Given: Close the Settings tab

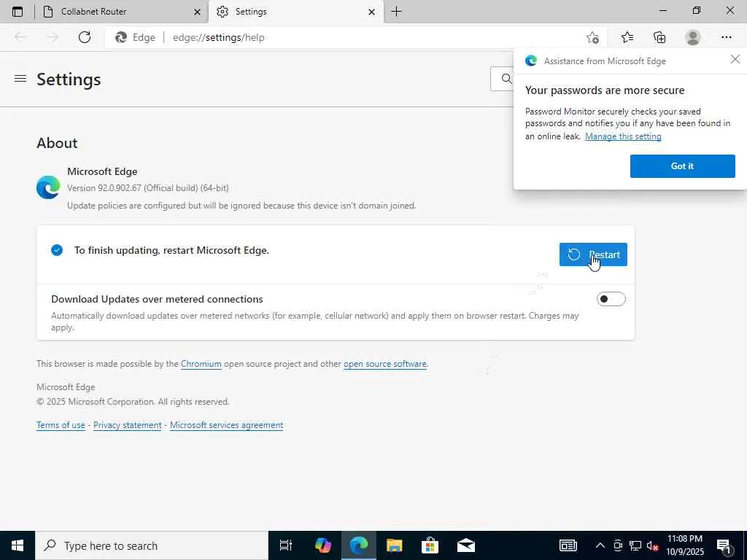Looking at the screenshot, I should [x=371, y=12].
